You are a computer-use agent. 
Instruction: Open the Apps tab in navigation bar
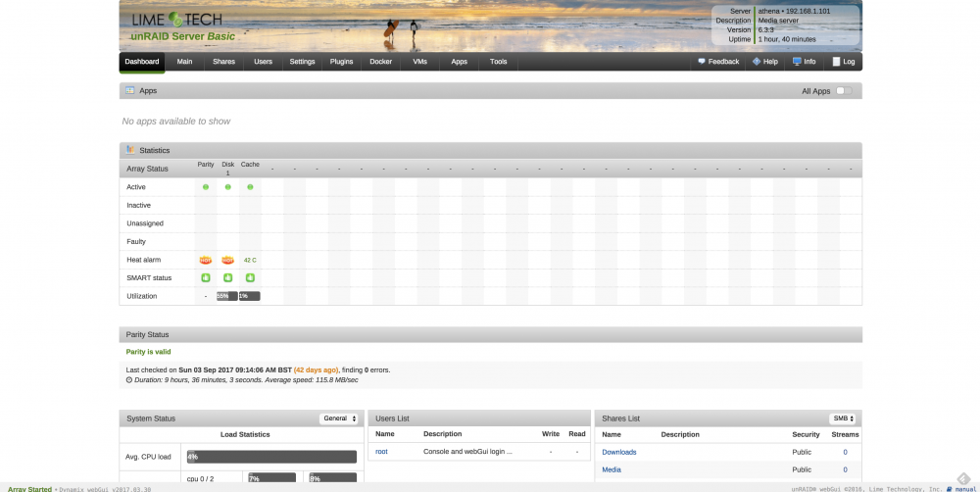460,62
